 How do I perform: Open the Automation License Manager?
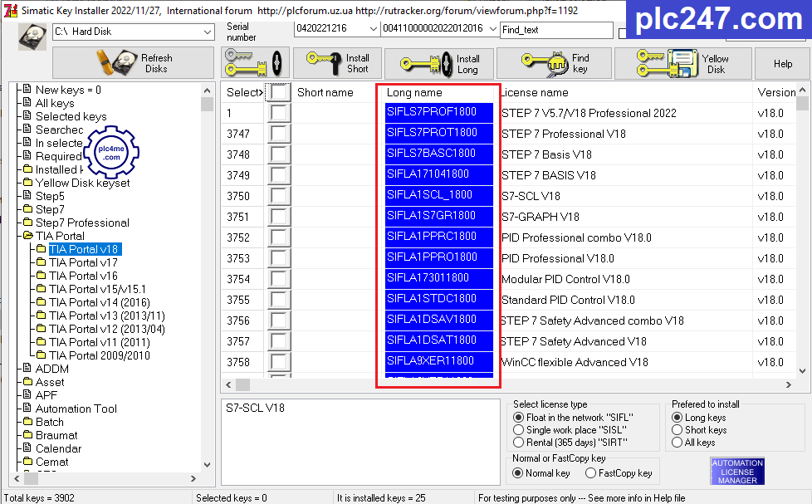click(737, 472)
